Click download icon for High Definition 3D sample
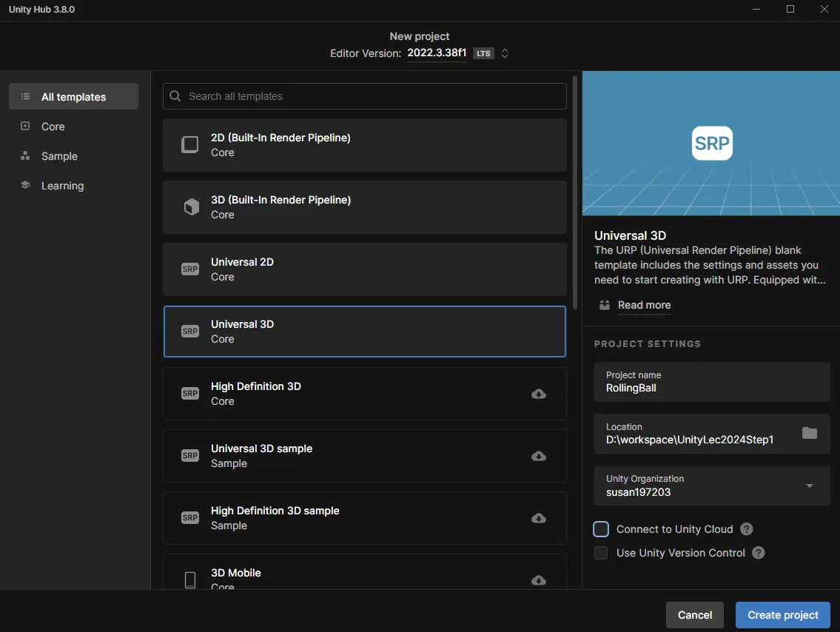The image size is (840, 632). pos(539,518)
